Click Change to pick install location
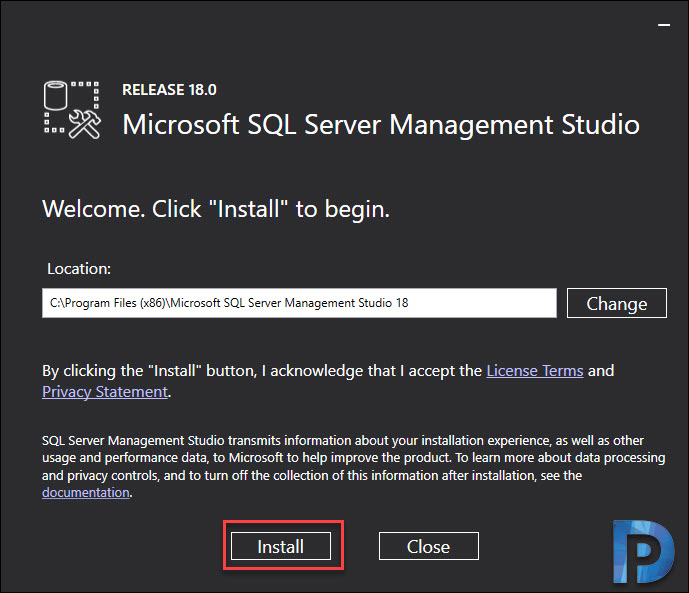Screen dimensions: 689x593 [x=616, y=303]
